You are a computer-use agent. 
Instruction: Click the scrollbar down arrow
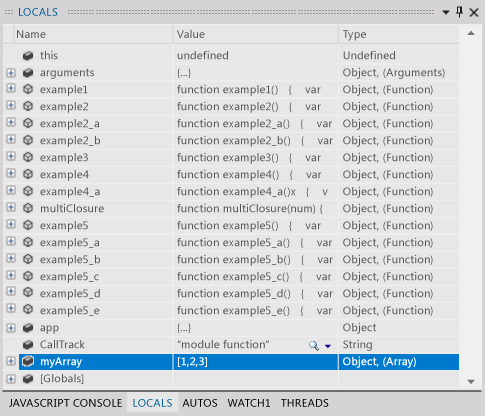tap(471, 382)
